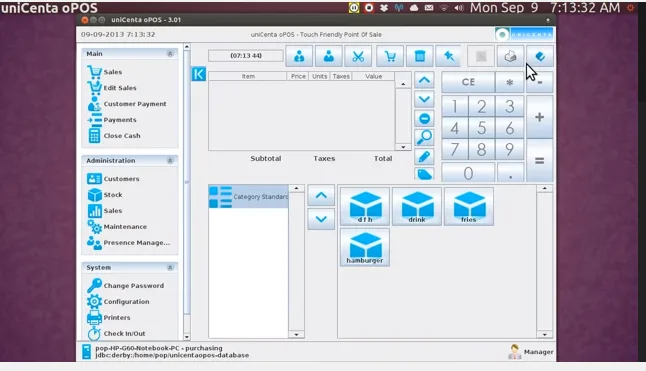
Task: Collapse the System panel section
Action: [170, 268]
